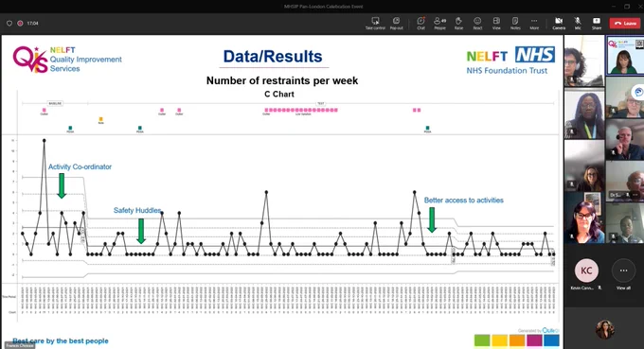Open the React emoji menu
The height and width of the screenshot is (349, 644).
click(x=477, y=24)
